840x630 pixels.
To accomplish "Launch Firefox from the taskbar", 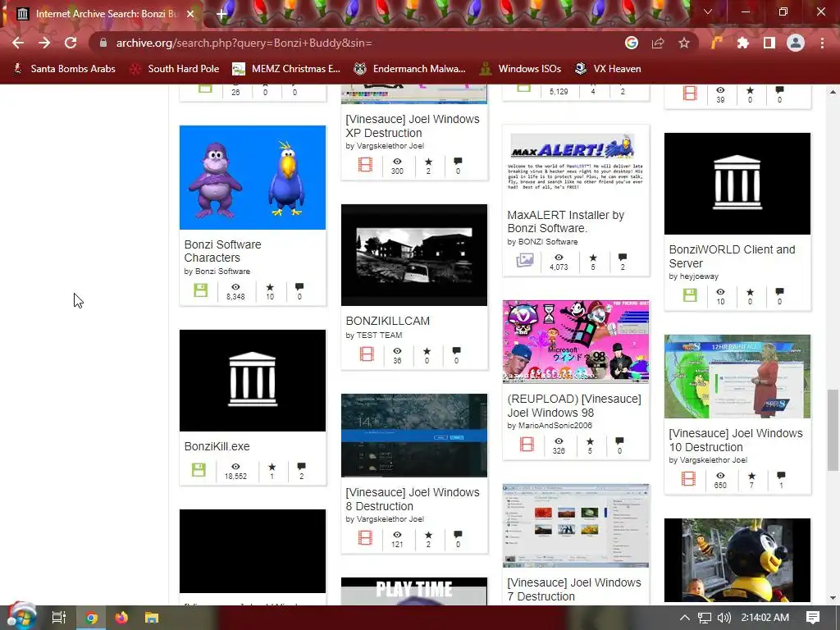I will point(121,618).
